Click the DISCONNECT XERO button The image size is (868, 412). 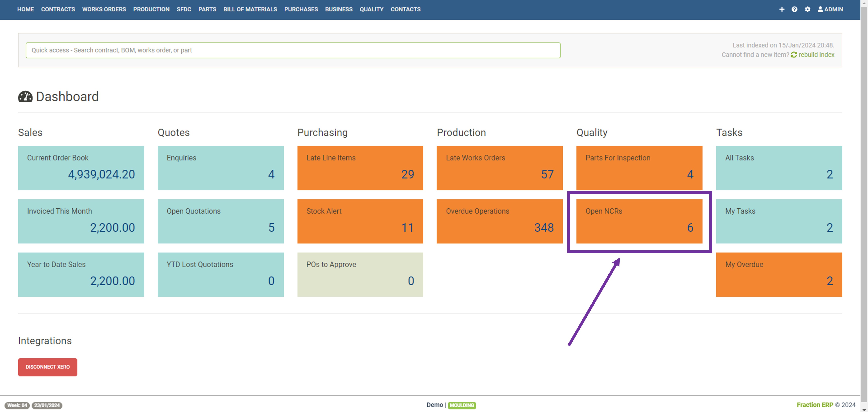[x=48, y=367]
